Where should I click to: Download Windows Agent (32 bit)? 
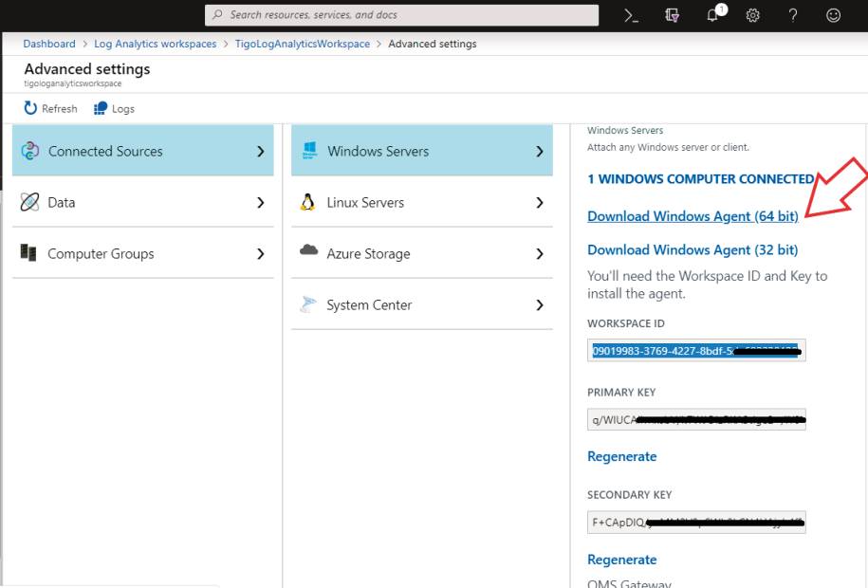click(693, 249)
